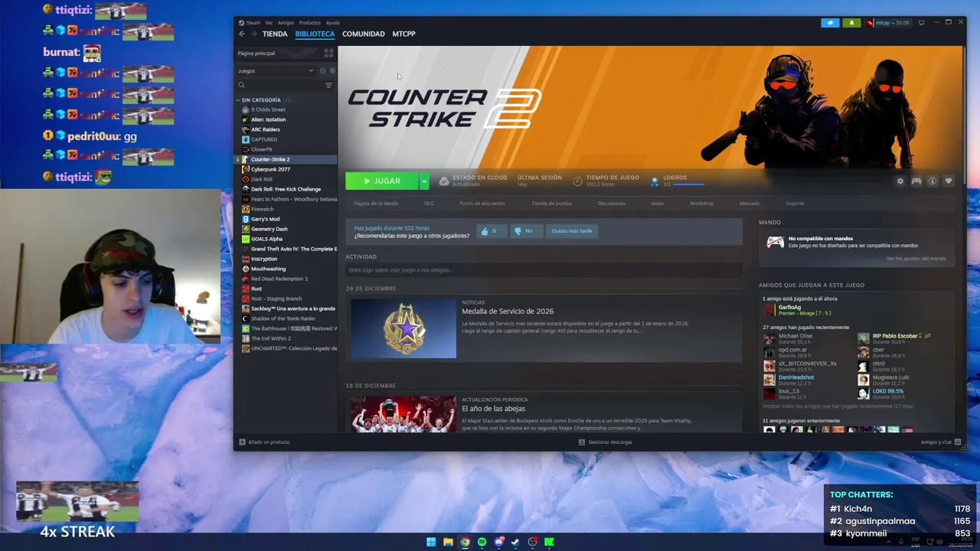
Task: Open friend GarfioAg playing Premier Mirage
Action: (x=797, y=310)
